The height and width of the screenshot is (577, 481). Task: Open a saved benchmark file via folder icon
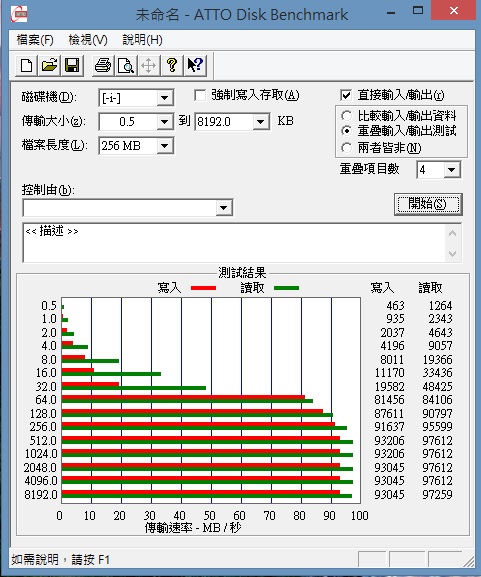pyautogui.click(x=49, y=66)
